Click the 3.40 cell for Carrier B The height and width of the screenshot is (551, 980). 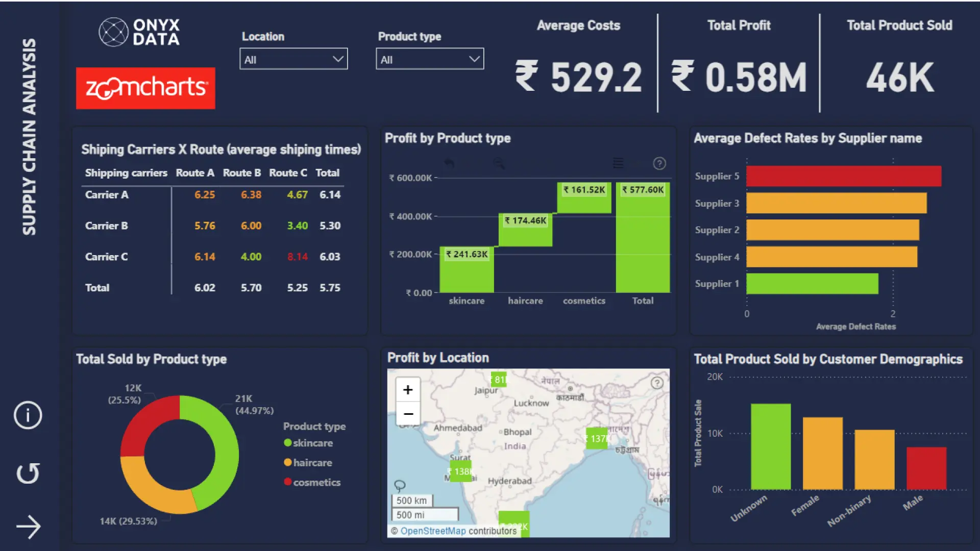[298, 226]
